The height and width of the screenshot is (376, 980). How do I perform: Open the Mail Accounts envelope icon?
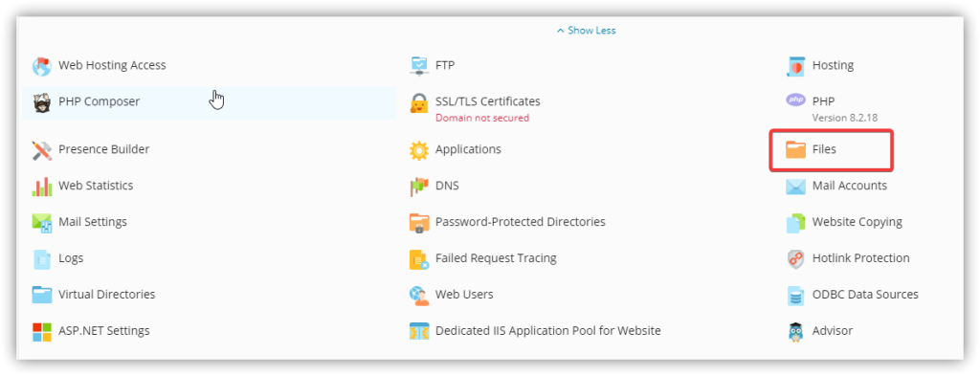click(795, 187)
